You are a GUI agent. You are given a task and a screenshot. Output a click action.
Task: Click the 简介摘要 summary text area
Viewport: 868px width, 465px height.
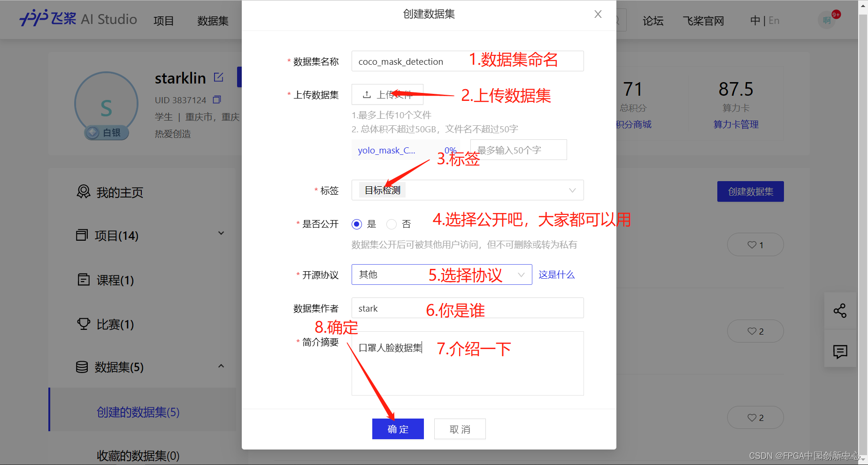[x=468, y=363]
